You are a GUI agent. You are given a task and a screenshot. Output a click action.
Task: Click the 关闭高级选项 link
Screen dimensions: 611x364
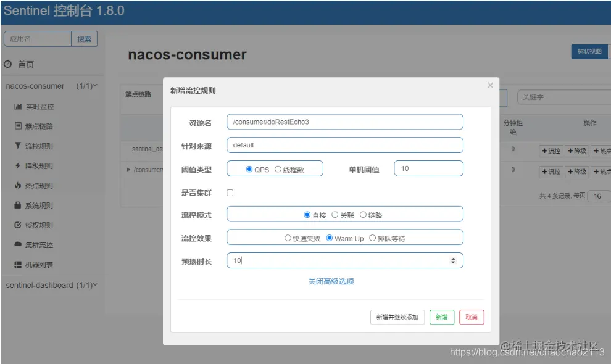point(332,281)
